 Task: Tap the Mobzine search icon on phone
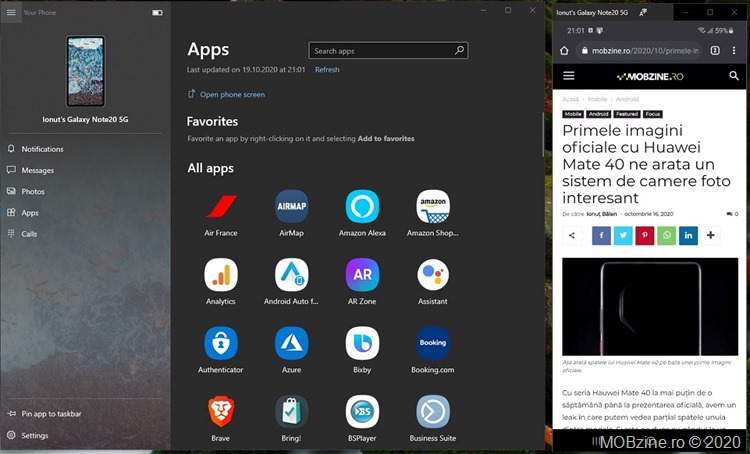click(x=734, y=76)
